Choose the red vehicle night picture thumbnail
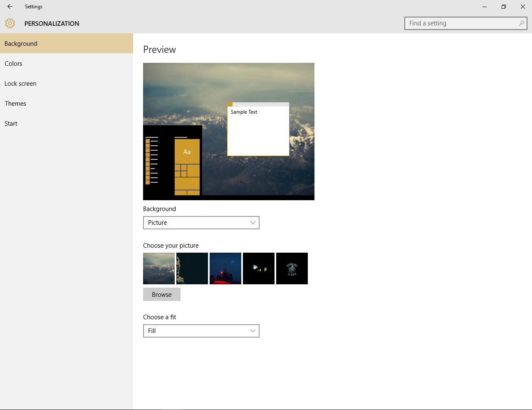This screenshot has width=532, height=410. [225, 268]
